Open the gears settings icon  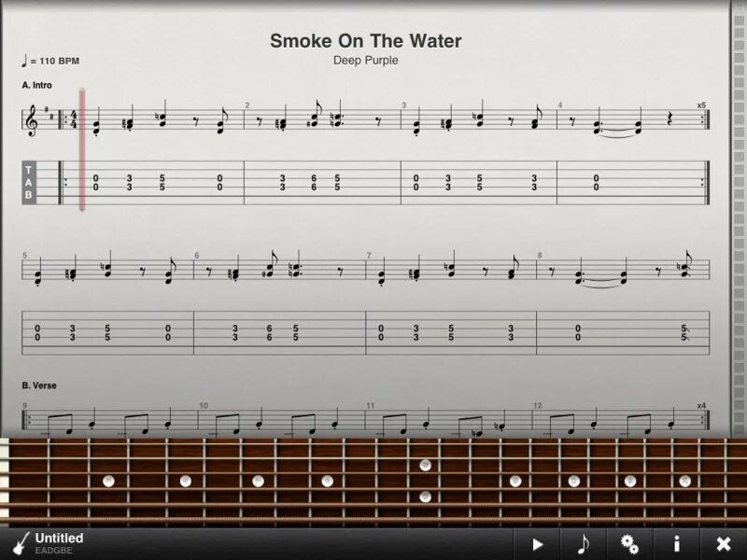629,544
